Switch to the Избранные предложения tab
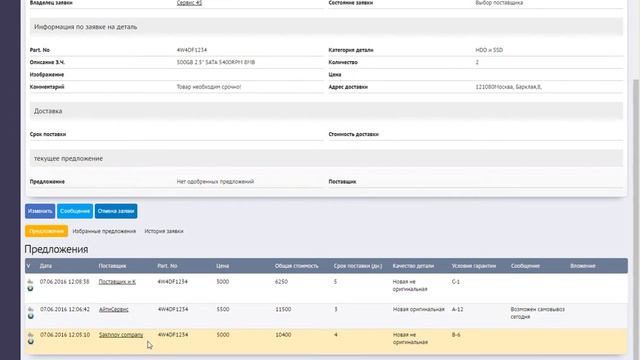This screenshot has height=360, width=640. click(x=104, y=231)
